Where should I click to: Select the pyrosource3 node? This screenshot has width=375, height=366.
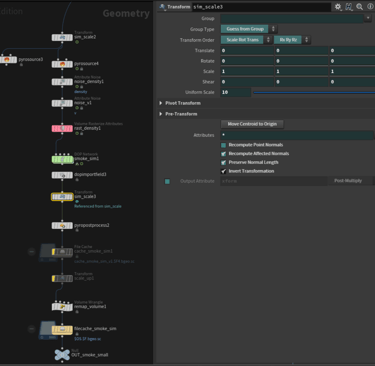pyautogui.click(x=8, y=60)
